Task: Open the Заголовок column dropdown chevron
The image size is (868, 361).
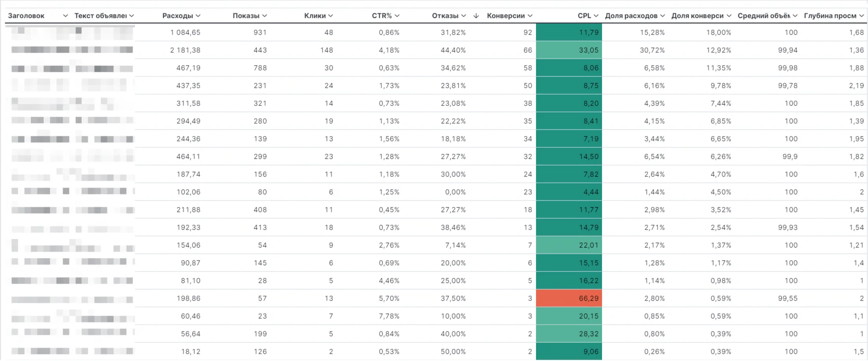Action: click(66, 16)
